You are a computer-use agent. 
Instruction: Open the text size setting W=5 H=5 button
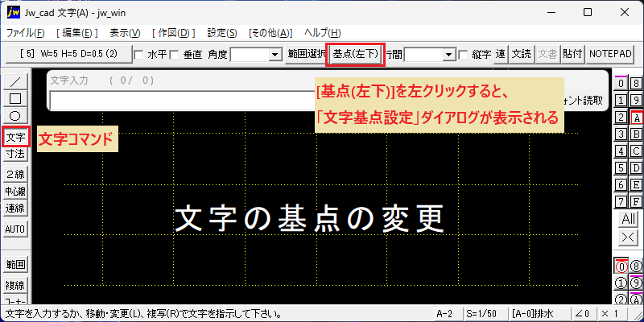[x=69, y=54]
